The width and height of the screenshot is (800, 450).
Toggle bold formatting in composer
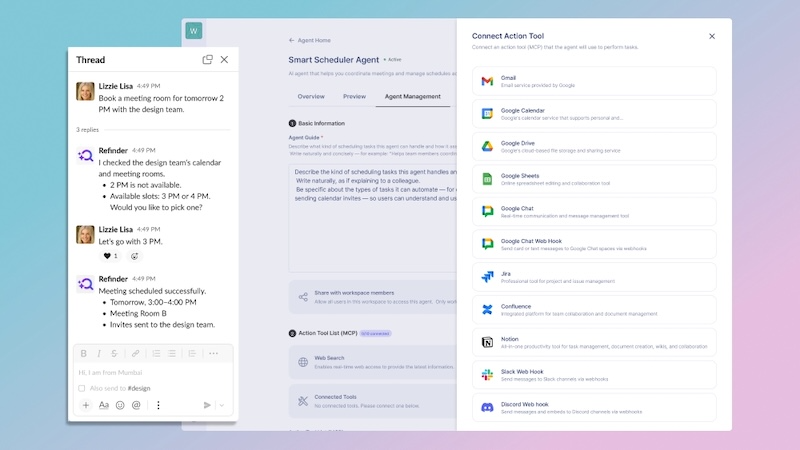(x=84, y=353)
